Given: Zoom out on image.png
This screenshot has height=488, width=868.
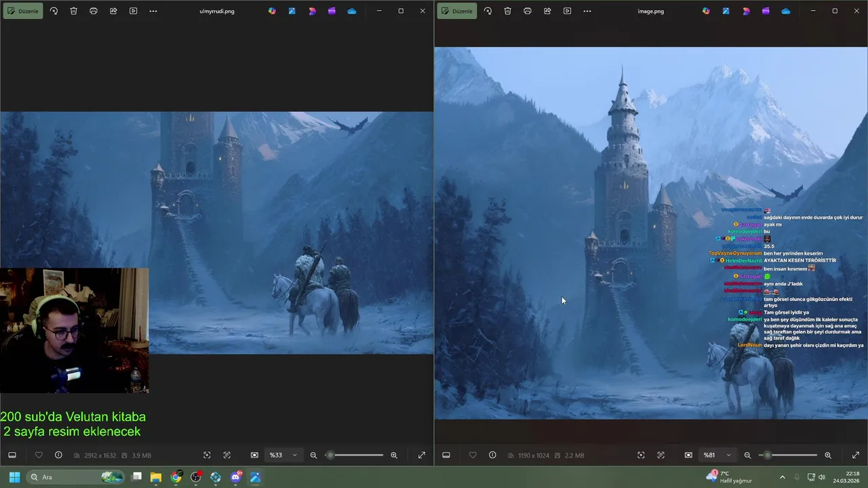Looking at the screenshot, I should pyautogui.click(x=747, y=455).
